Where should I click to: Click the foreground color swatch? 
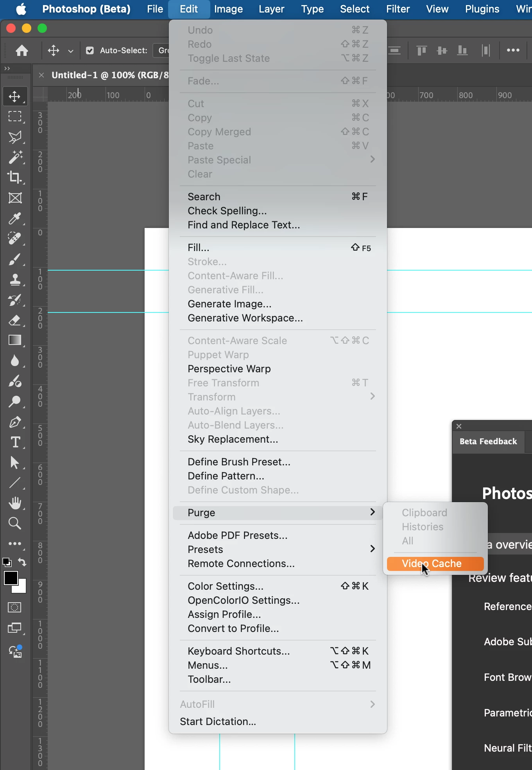10,578
